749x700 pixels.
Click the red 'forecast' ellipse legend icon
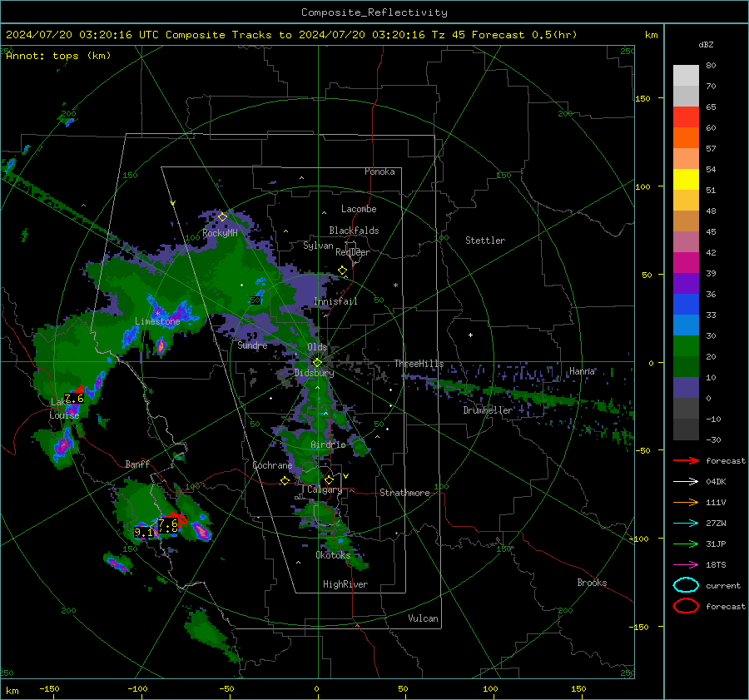686,606
